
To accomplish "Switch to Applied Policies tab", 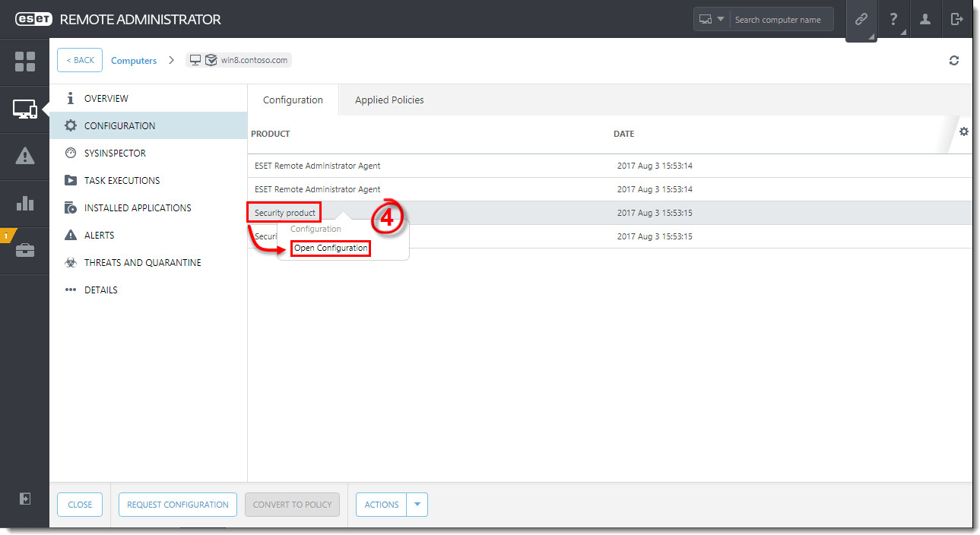I will (389, 100).
